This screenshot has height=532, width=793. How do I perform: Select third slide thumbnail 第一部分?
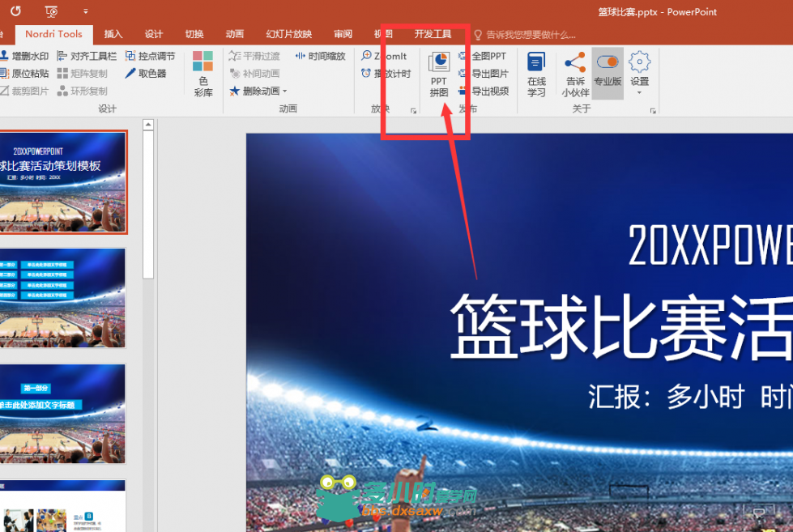(62, 414)
